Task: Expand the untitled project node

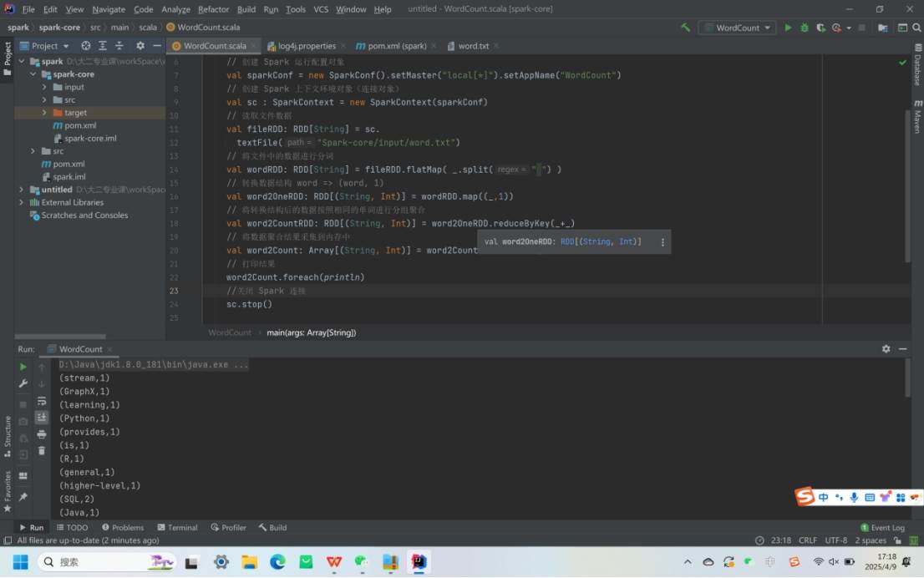Action: tap(22, 189)
